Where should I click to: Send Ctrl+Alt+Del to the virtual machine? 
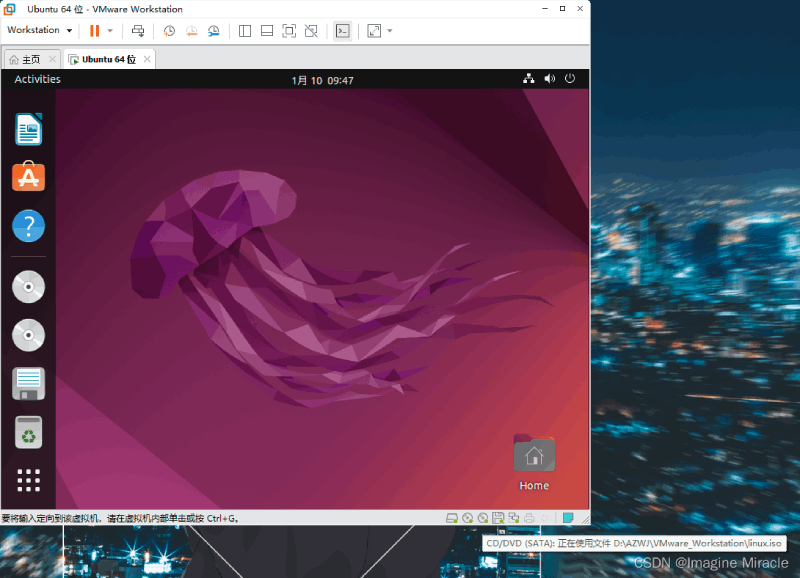(x=138, y=31)
